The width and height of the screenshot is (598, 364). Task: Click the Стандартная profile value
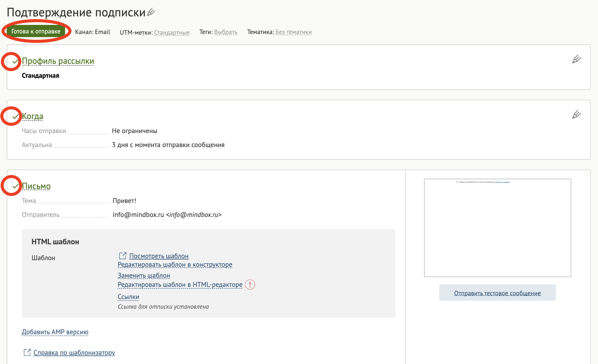click(40, 76)
